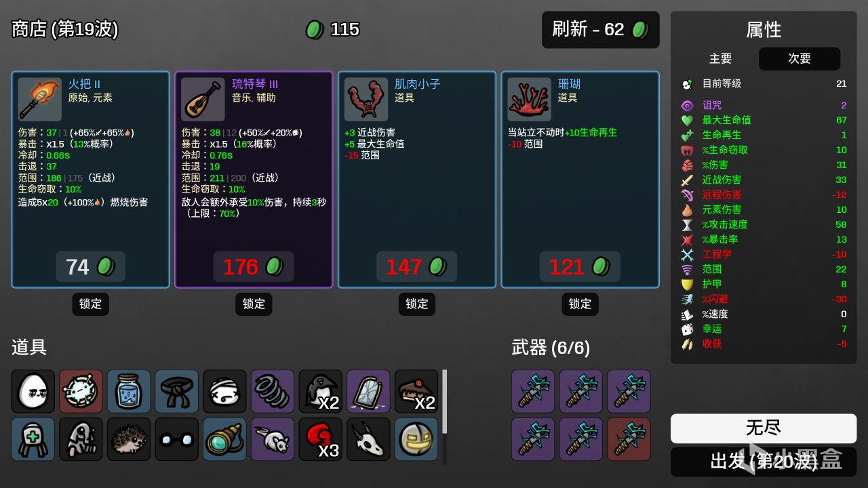Click the black belt item icon

click(177, 391)
